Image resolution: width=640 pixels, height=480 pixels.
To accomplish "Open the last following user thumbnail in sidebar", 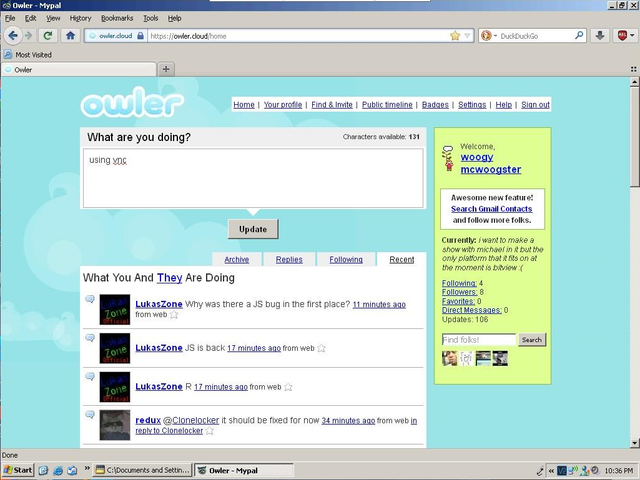I will pos(500,358).
